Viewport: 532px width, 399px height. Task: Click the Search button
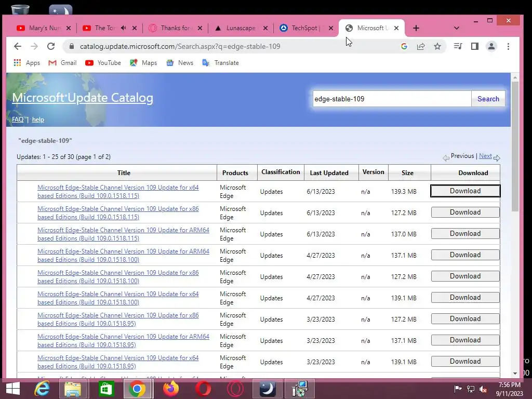(488, 99)
